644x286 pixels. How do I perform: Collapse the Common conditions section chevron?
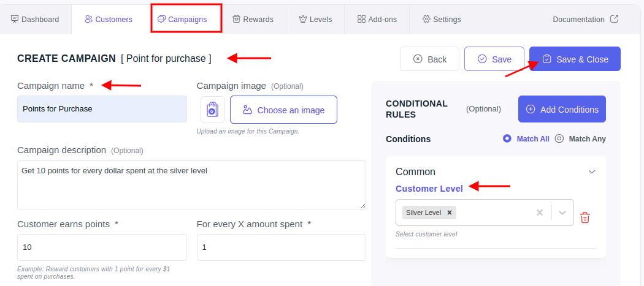[x=592, y=171]
